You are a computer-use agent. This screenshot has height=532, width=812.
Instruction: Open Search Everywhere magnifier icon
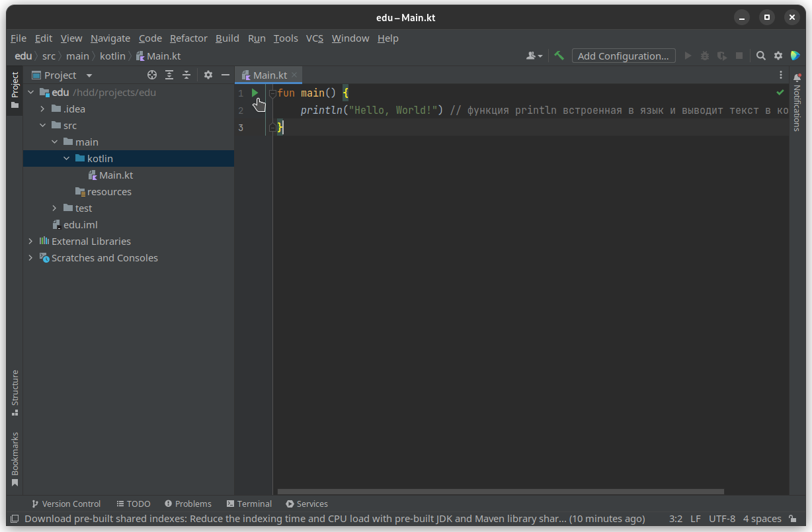[761, 56]
